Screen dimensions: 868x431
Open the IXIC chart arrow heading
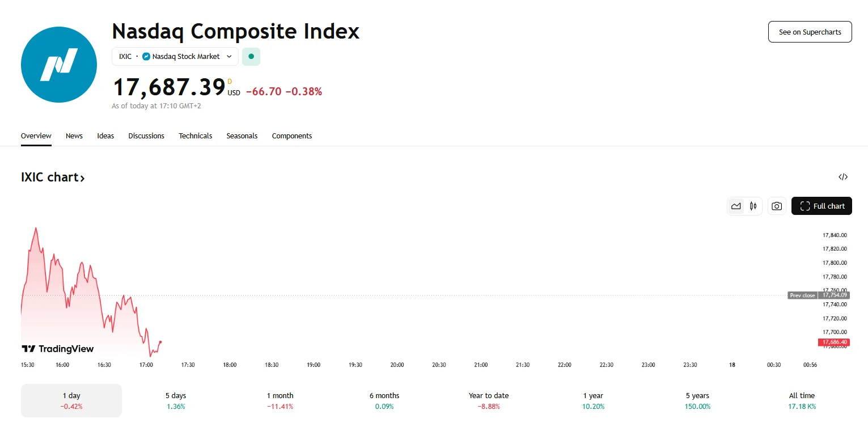pos(53,178)
